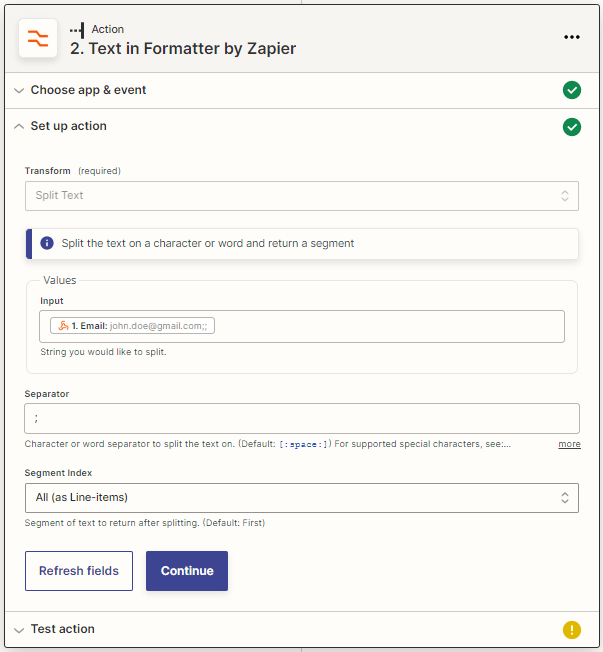The width and height of the screenshot is (603, 652).
Task: Click the Input field containing the Email pill
Action: [390, 327]
